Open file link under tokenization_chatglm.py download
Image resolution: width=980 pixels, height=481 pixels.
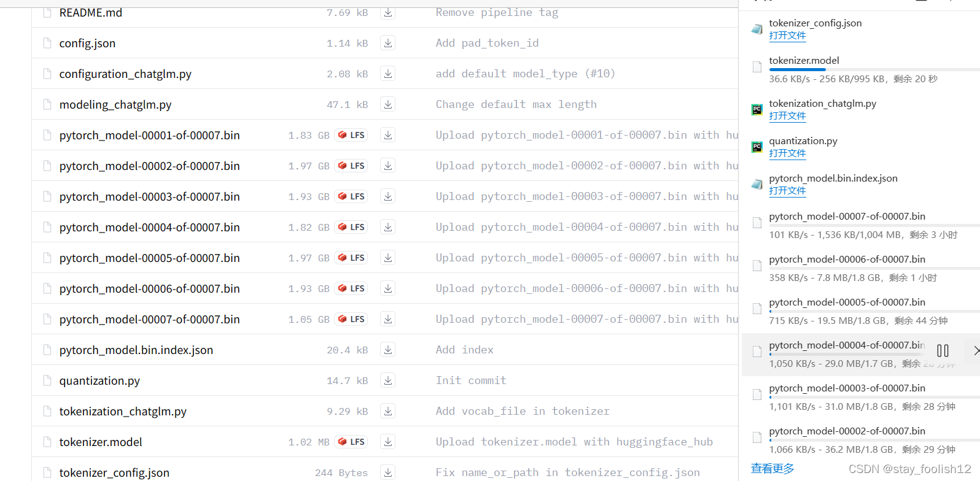coord(787,116)
